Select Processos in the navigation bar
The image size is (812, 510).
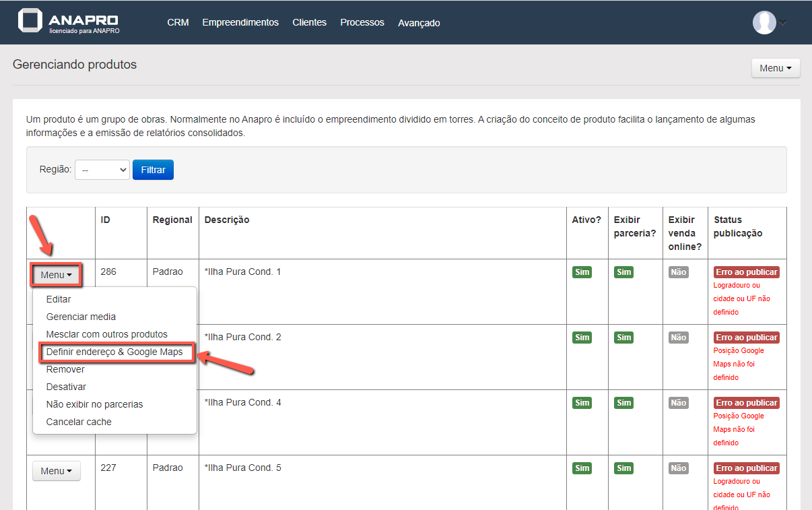click(x=362, y=22)
